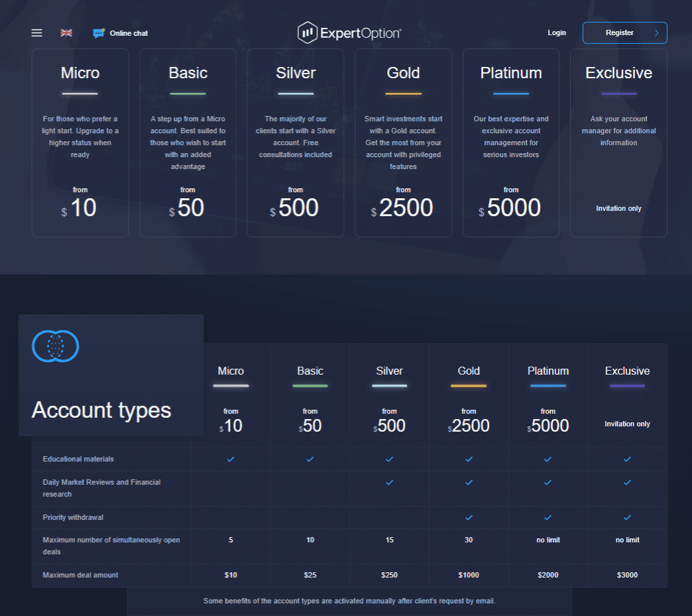Click the circular Account types panel icon

(55, 346)
